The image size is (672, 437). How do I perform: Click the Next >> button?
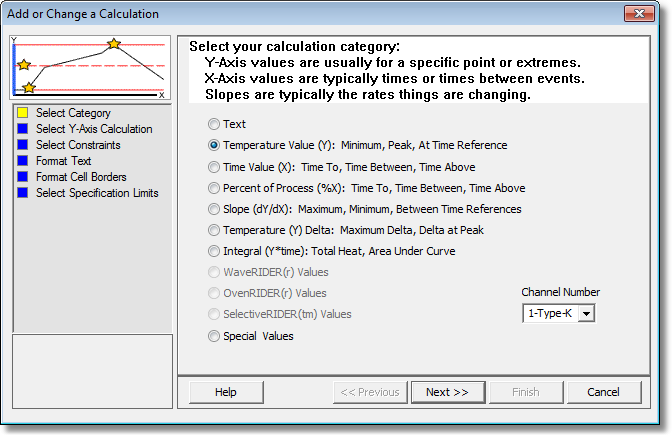click(x=448, y=392)
